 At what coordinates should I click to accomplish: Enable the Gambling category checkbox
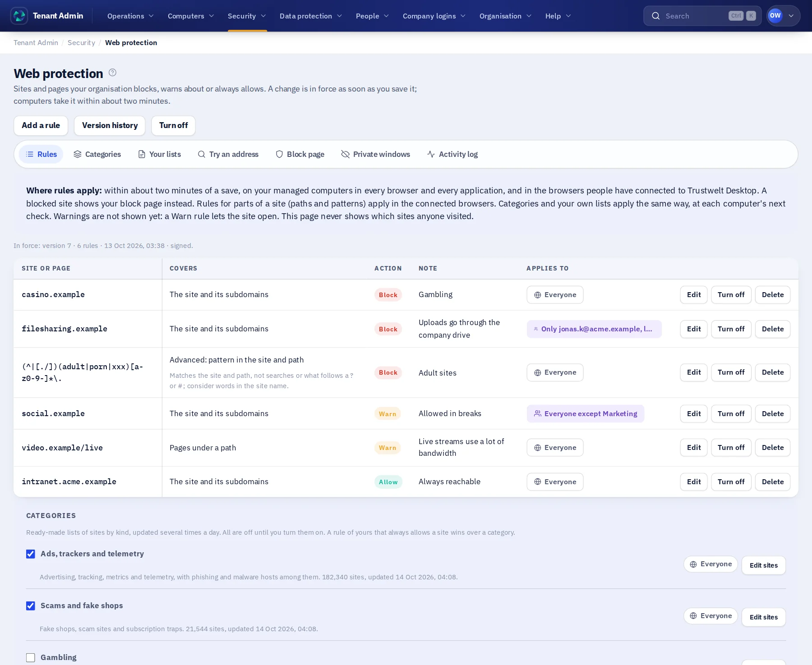[31, 658]
